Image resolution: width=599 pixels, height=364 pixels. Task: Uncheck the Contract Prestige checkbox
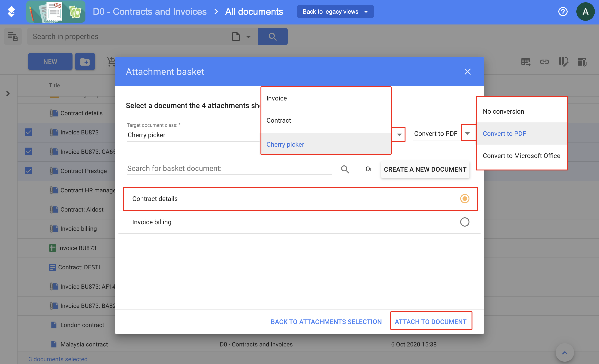point(28,171)
